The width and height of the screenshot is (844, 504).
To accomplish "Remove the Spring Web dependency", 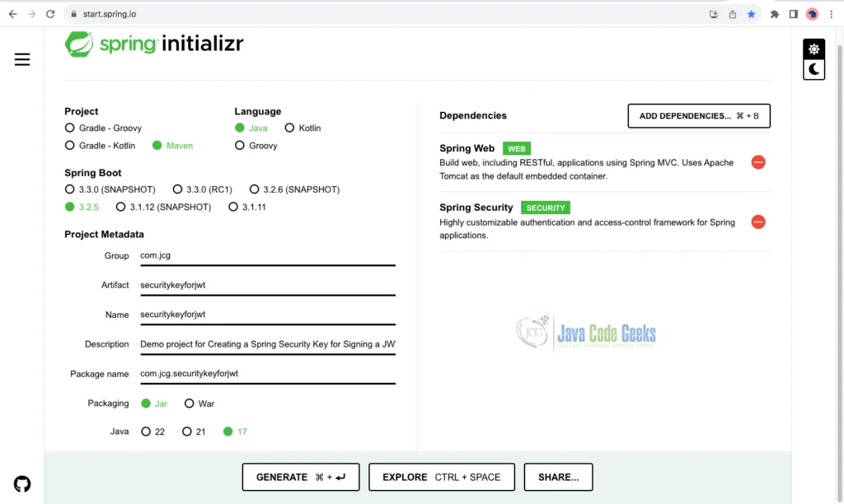I will (x=758, y=162).
